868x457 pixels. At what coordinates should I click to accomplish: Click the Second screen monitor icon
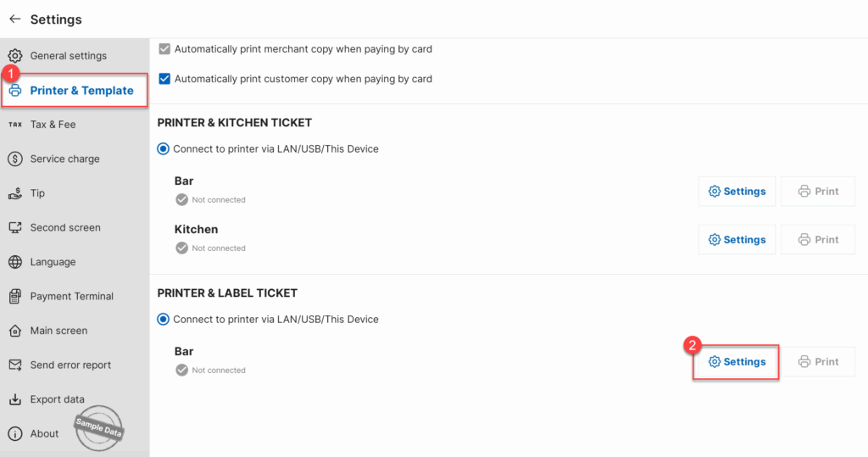click(x=14, y=227)
